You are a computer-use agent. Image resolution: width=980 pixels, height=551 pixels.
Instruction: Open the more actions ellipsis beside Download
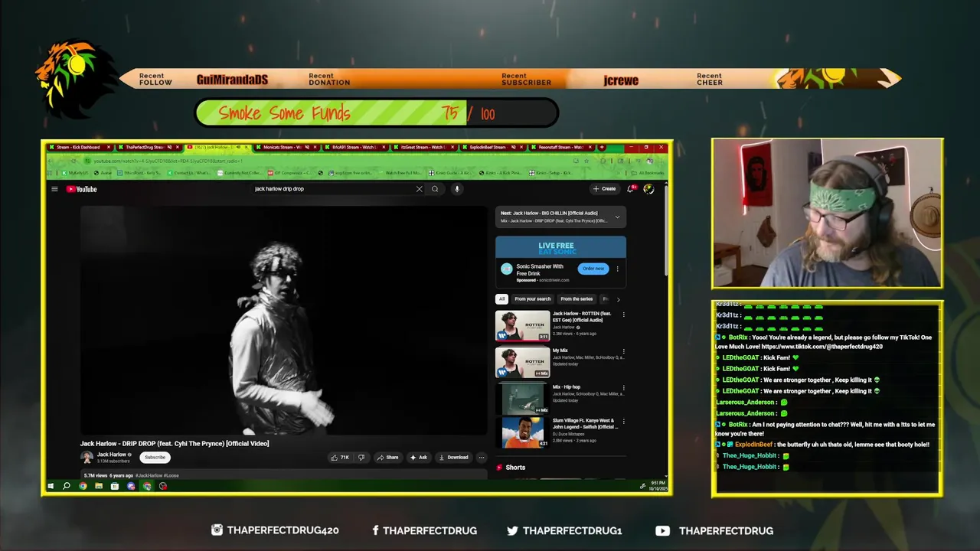(481, 458)
